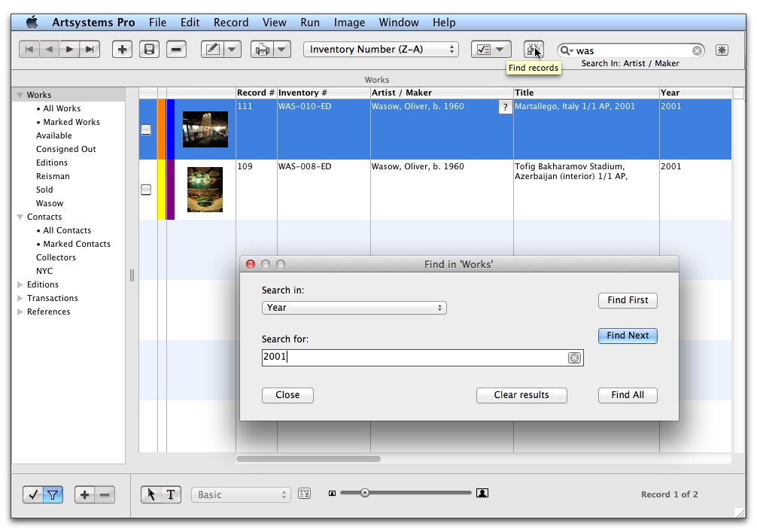Click the delete record minus icon
This screenshot has width=757, height=532.
point(176,50)
